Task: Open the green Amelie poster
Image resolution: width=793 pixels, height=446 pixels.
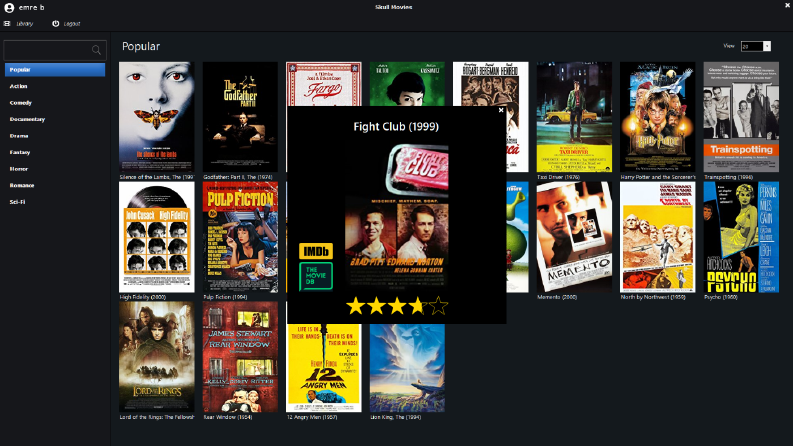Action: pyautogui.click(x=407, y=83)
